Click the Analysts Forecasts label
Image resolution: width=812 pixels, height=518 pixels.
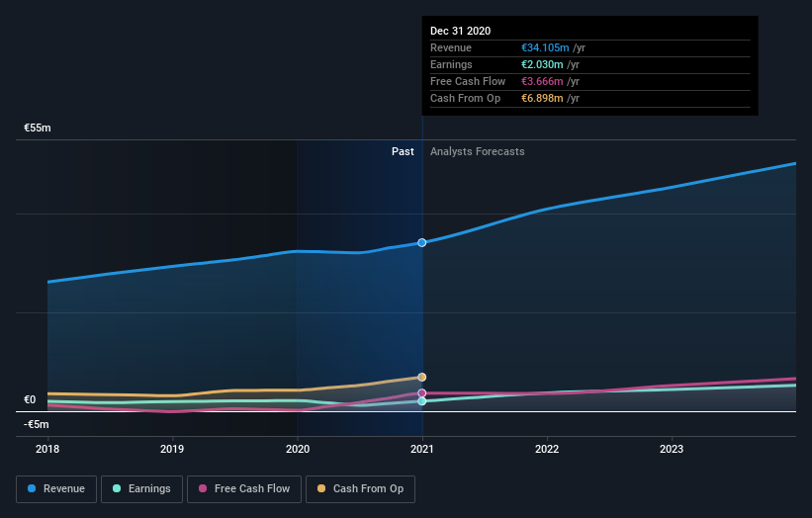pos(478,151)
